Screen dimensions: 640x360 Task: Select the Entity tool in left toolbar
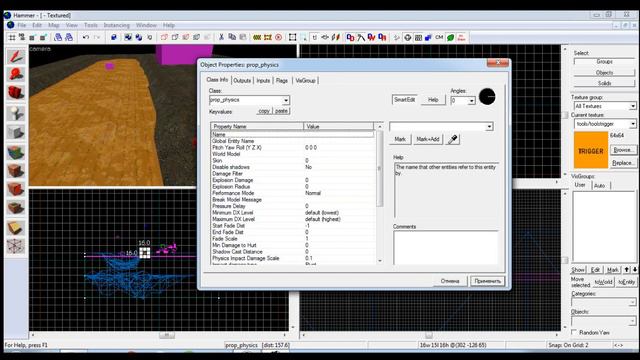pyautogui.click(x=16, y=113)
